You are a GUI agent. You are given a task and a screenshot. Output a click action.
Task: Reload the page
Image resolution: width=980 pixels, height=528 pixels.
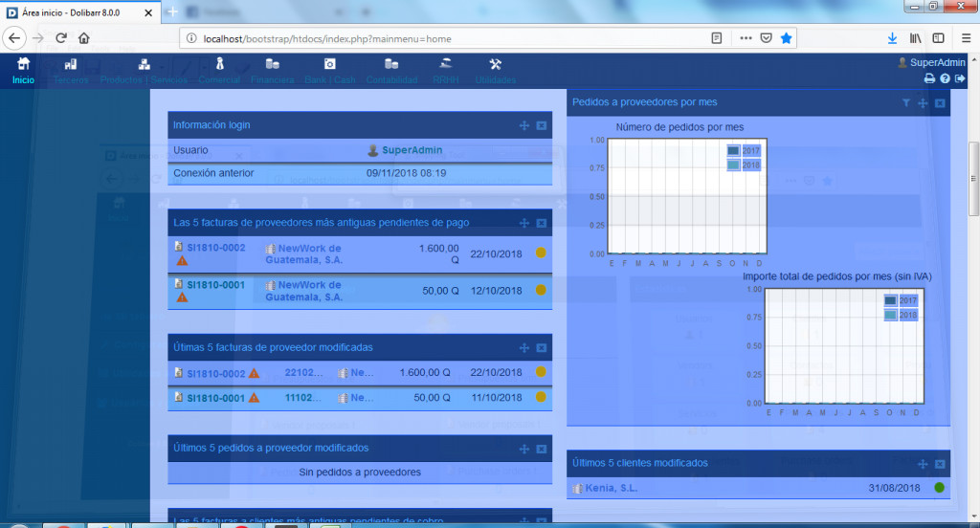[x=61, y=38]
